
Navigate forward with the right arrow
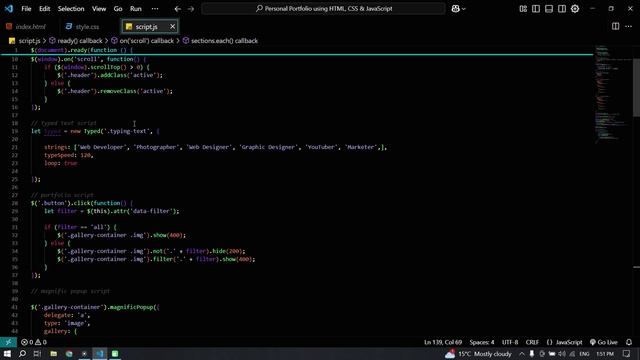click(x=191, y=9)
